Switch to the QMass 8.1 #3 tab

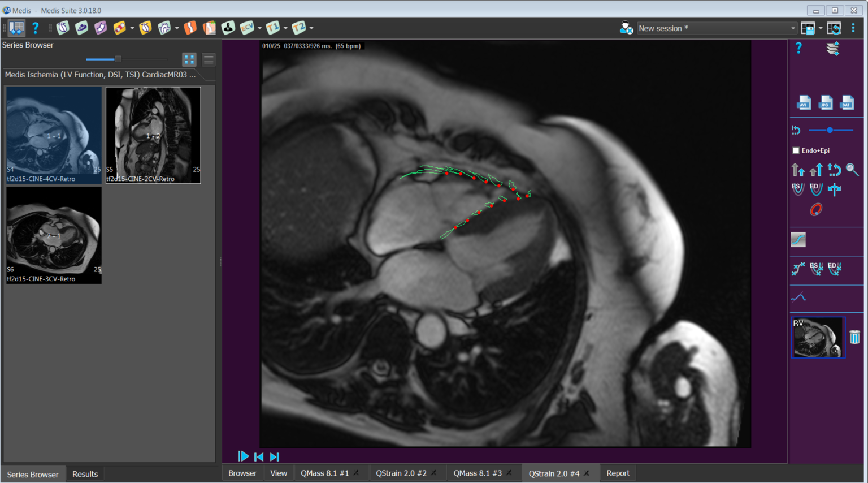477,473
